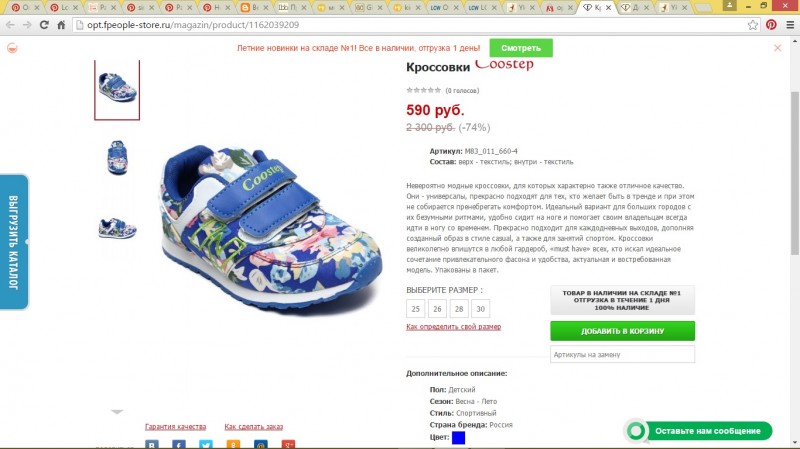This screenshot has width=800, height=449.
Task: Go back with the browser arrow
Action: point(10,24)
